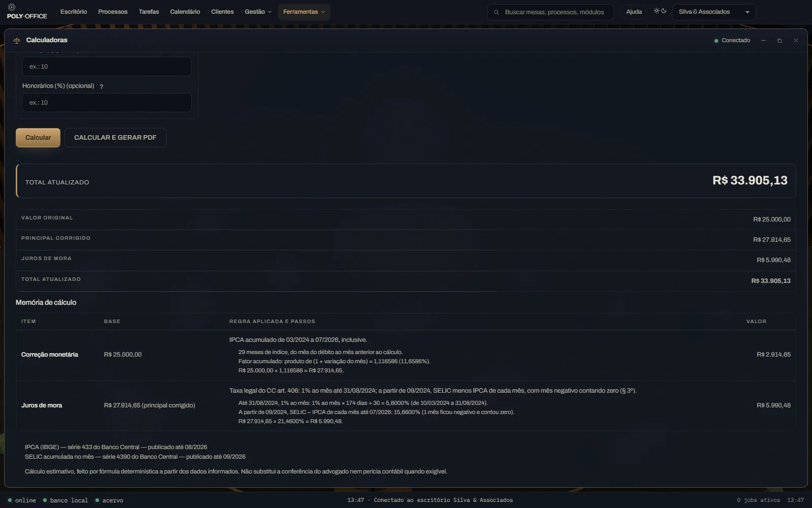Click the 0 jobs ativos status entry
This screenshot has height=508, width=812.
[x=758, y=500]
